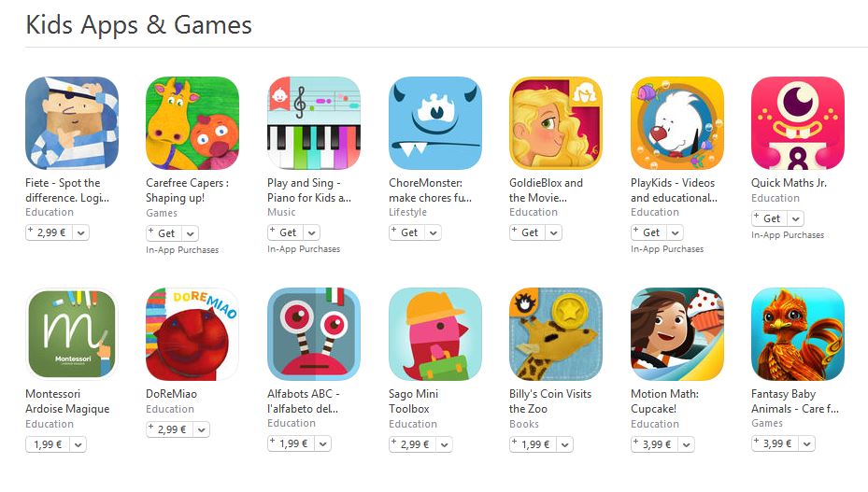Open the Quick Maths Jr. icon
Screen dimensions: 868x492
pos(798,123)
